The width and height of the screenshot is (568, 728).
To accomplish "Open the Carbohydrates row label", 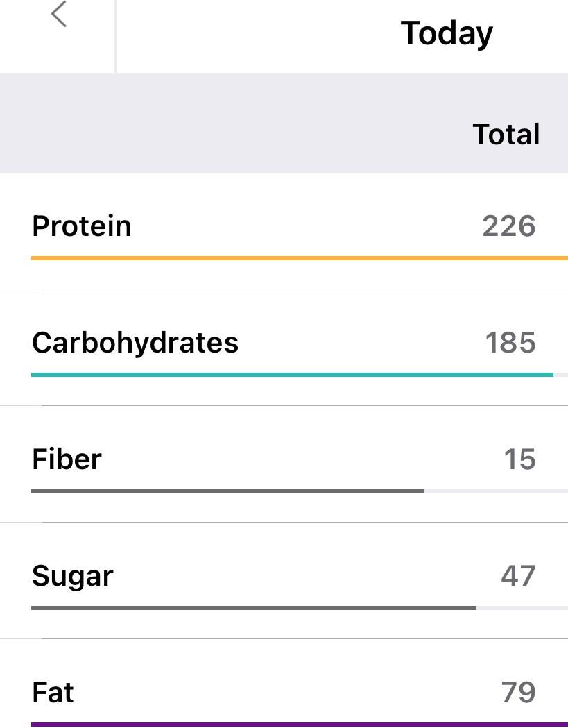I will [x=135, y=343].
